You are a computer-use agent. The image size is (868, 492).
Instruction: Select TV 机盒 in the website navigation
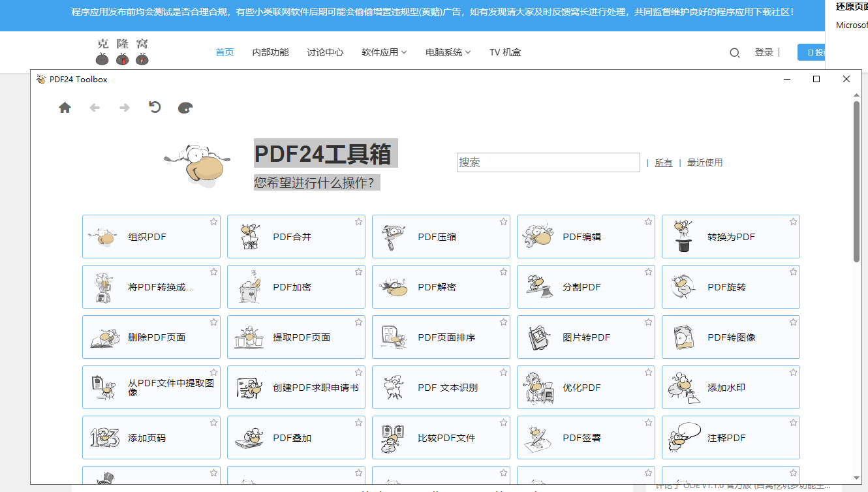click(505, 52)
